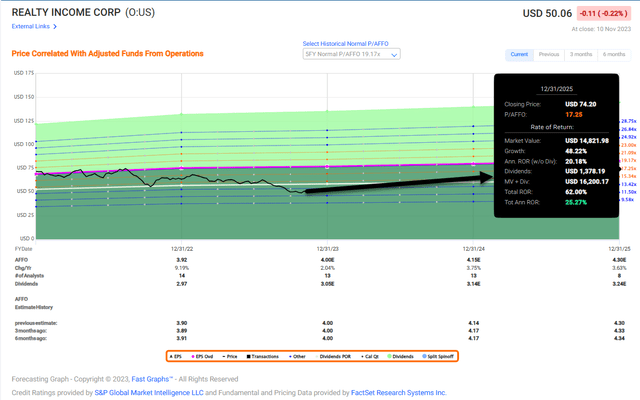Click the 28.75x multiple label
This screenshot has height=400, width=640.
[x=629, y=121]
